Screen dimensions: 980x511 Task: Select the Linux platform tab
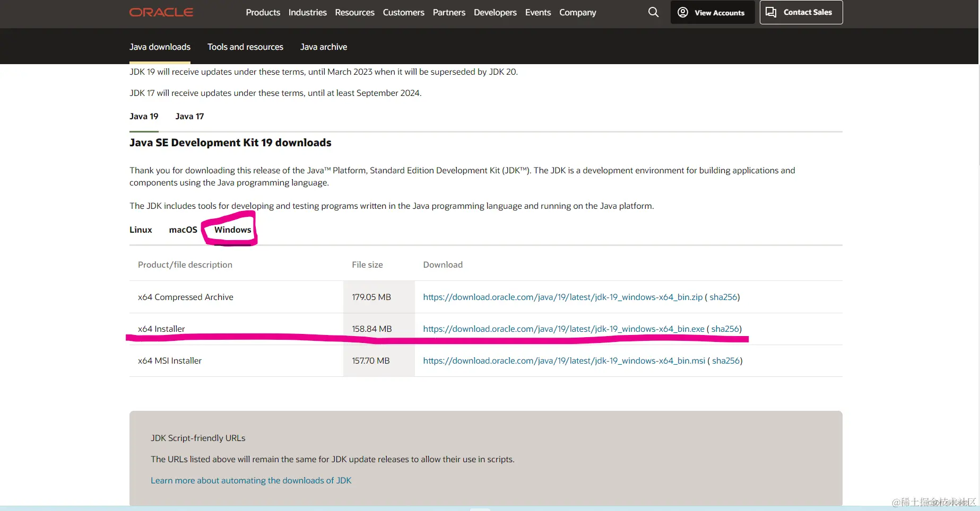[141, 230]
